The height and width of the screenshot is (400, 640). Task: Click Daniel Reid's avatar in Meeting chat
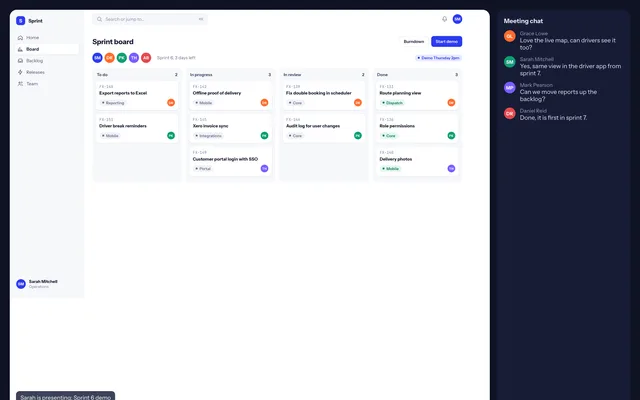pyautogui.click(x=510, y=113)
